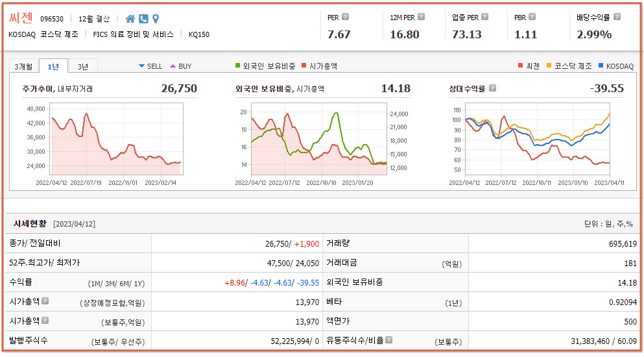Click the +8.96 one-month return value

tap(235, 283)
